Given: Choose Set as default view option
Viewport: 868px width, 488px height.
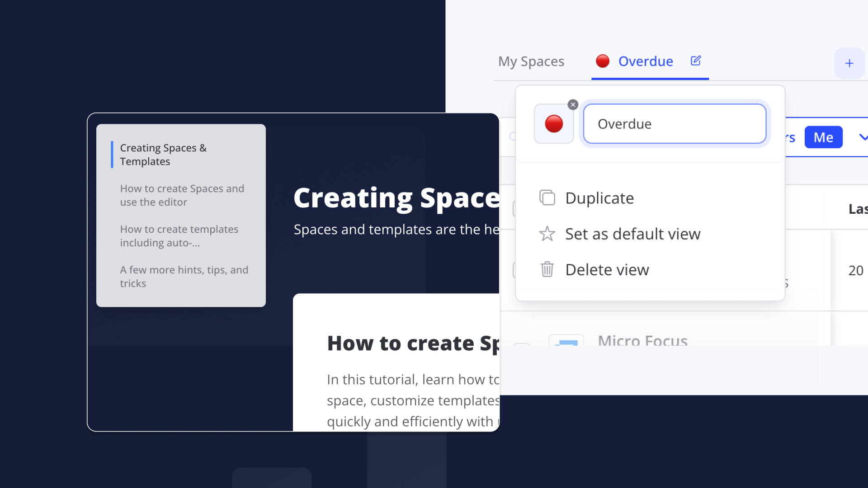Looking at the screenshot, I should 632,234.
